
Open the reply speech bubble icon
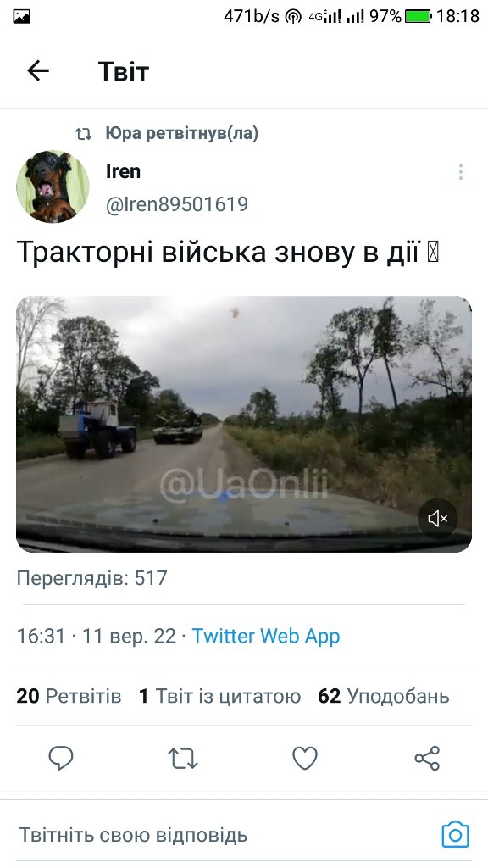(61, 758)
